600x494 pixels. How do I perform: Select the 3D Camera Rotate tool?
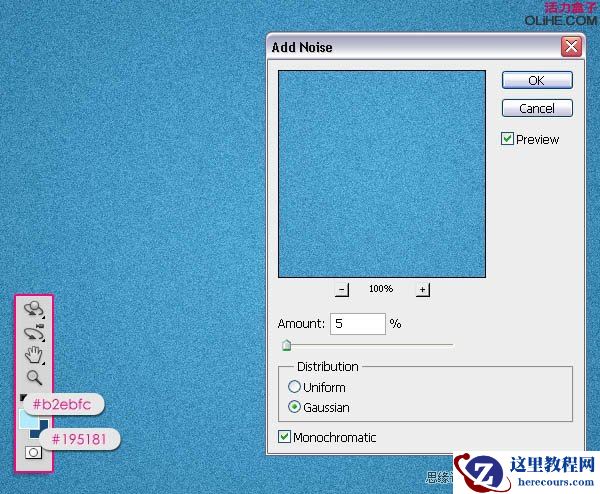34,332
